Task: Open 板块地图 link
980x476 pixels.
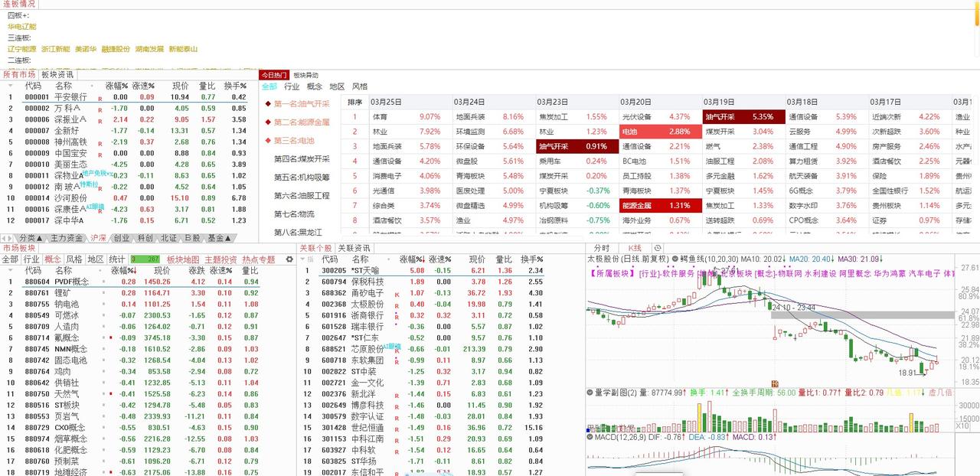Action: click(x=183, y=259)
